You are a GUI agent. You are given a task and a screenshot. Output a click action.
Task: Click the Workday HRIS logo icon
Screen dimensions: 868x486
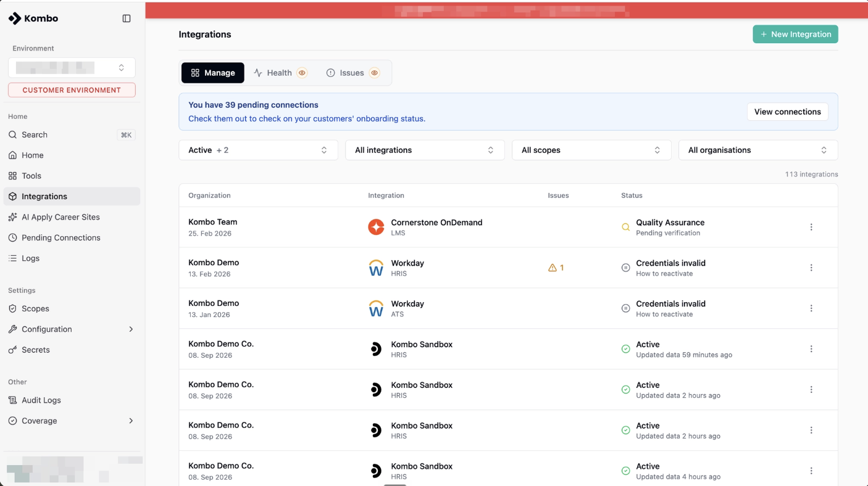(x=376, y=268)
